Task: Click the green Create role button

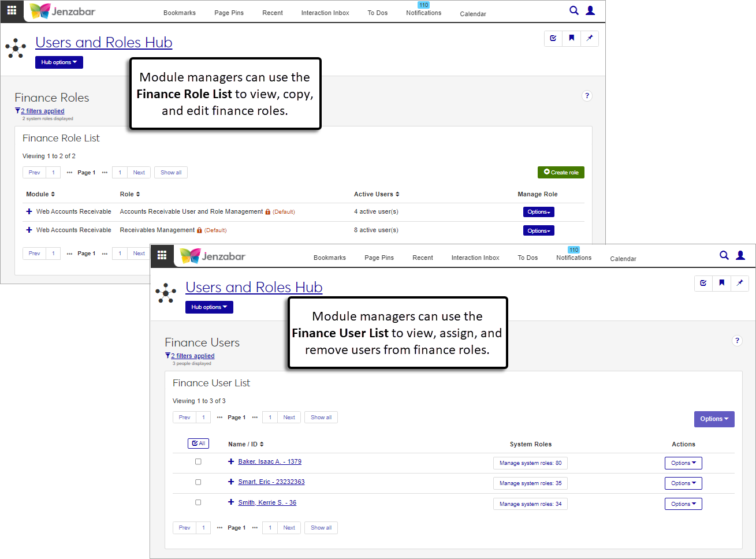Action: (561, 173)
